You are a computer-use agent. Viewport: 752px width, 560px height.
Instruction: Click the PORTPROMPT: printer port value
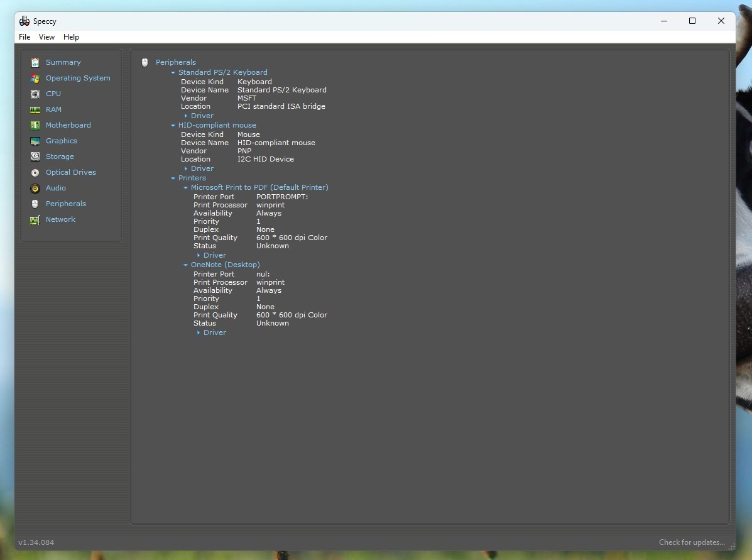tap(282, 197)
